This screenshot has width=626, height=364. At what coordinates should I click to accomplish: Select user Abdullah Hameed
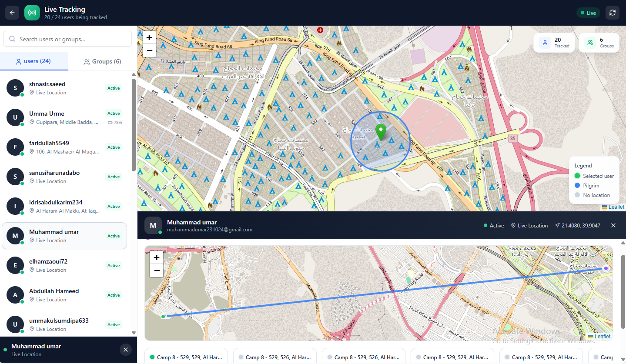(x=64, y=295)
